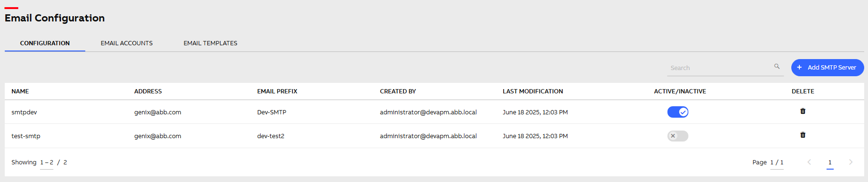Go to next page arrow

851,162
